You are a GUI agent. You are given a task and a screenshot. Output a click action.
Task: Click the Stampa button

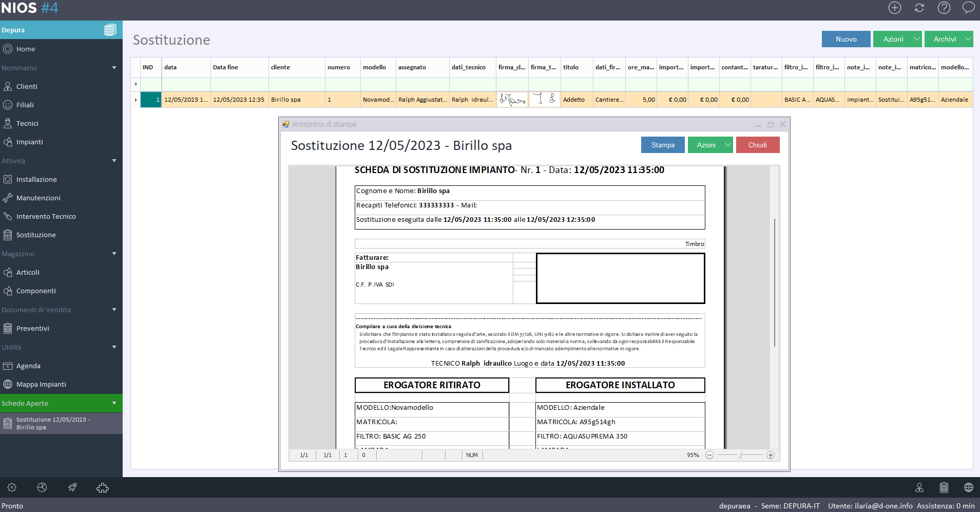[663, 145]
